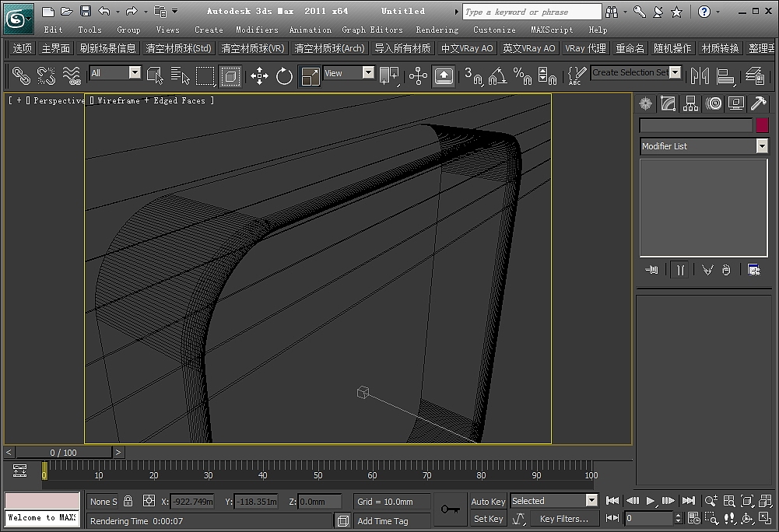Expand the Redo history arrow

pos(146,12)
